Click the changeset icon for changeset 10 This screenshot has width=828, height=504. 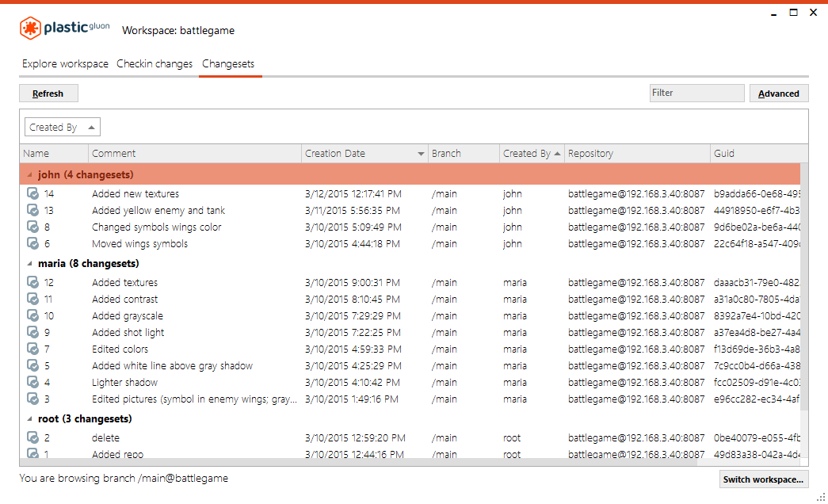(32, 316)
